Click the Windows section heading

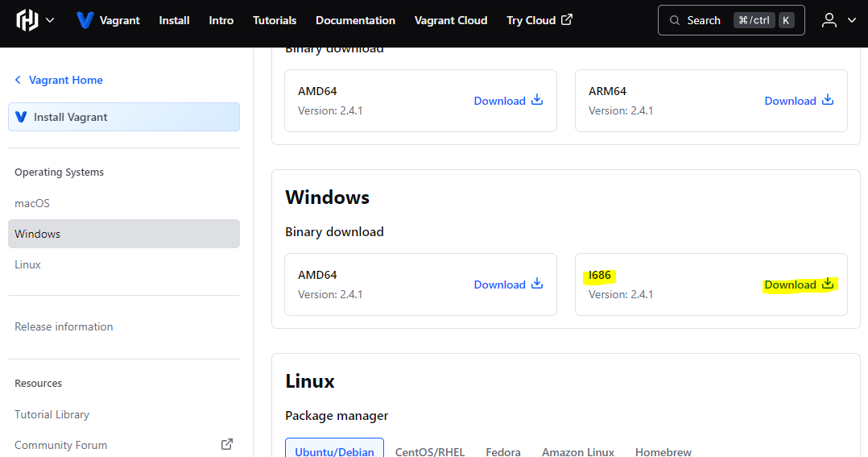click(327, 197)
